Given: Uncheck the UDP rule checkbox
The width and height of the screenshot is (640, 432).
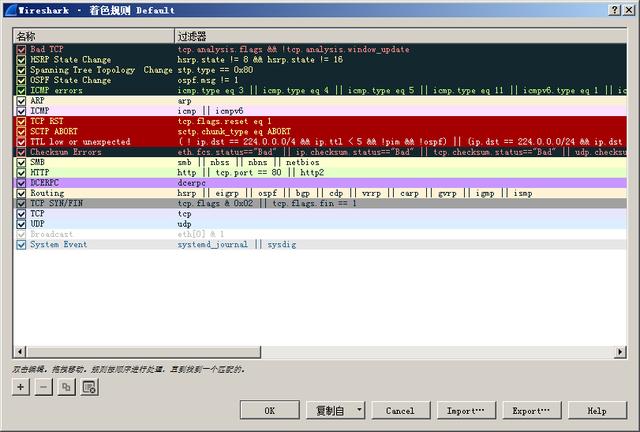Looking at the screenshot, I should pos(21,224).
